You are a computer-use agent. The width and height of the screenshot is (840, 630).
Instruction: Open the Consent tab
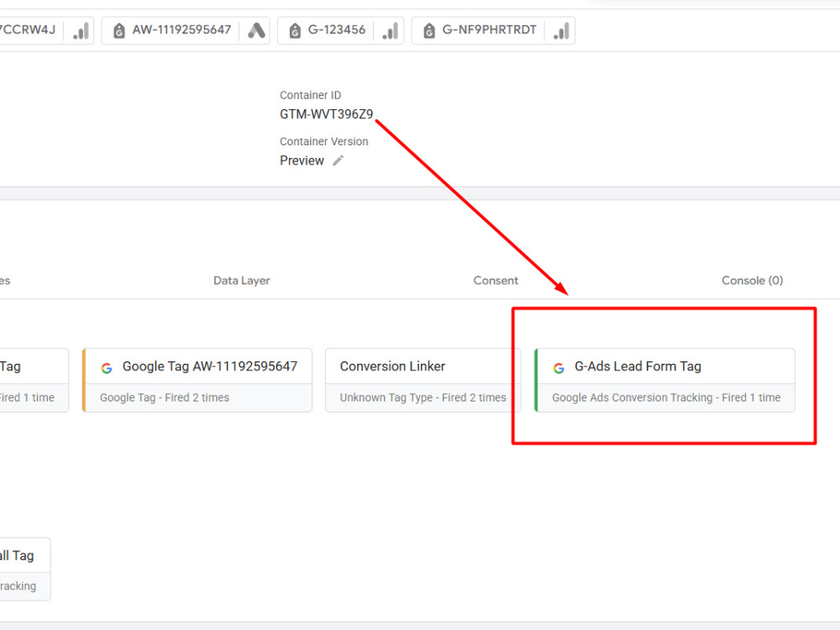[496, 281]
